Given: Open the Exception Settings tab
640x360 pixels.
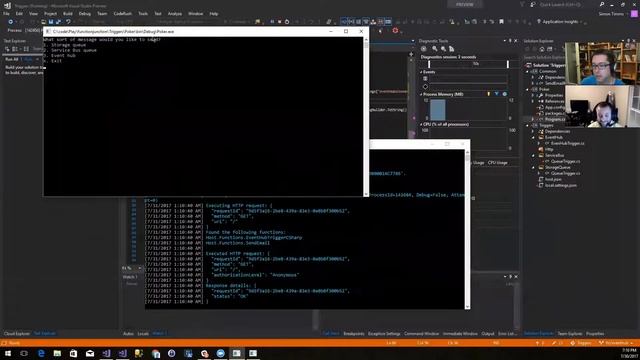Looking at the screenshot, I should (384, 333).
